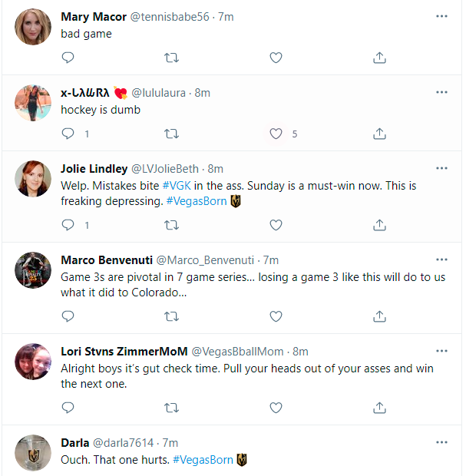Open more options menu on Darla's tweet
Screen dimensions: 466x476
[441, 442]
